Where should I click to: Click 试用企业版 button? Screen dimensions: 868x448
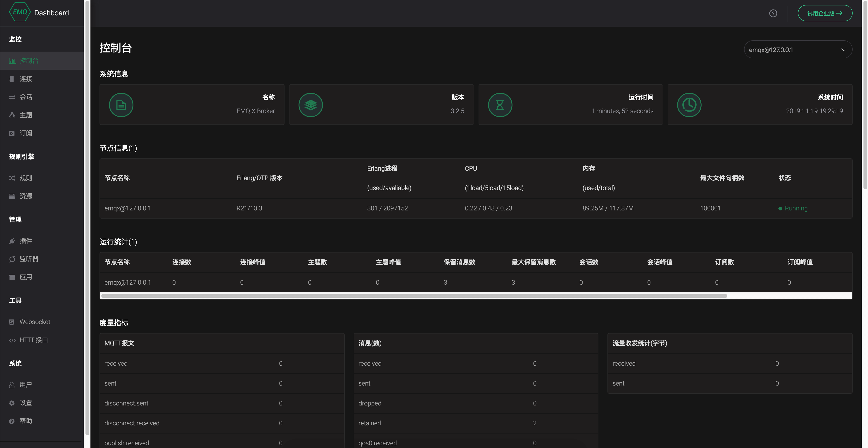pos(825,13)
